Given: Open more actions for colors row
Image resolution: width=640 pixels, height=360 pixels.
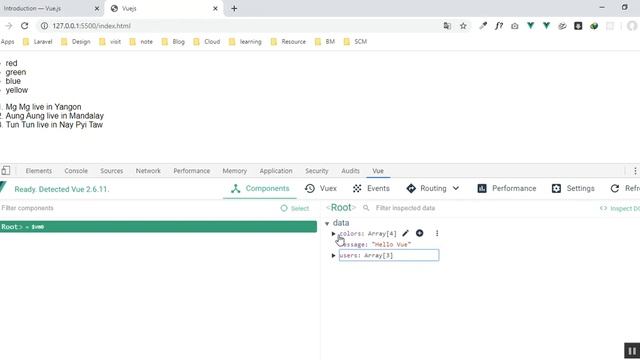Looking at the screenshot, I should pyautogui.click(x=437, y=233).
